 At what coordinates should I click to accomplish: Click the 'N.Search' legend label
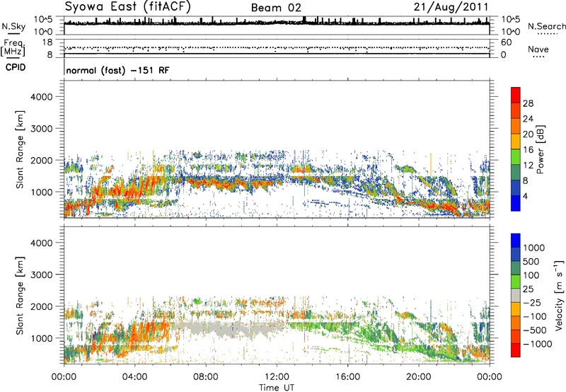(547, 26)
